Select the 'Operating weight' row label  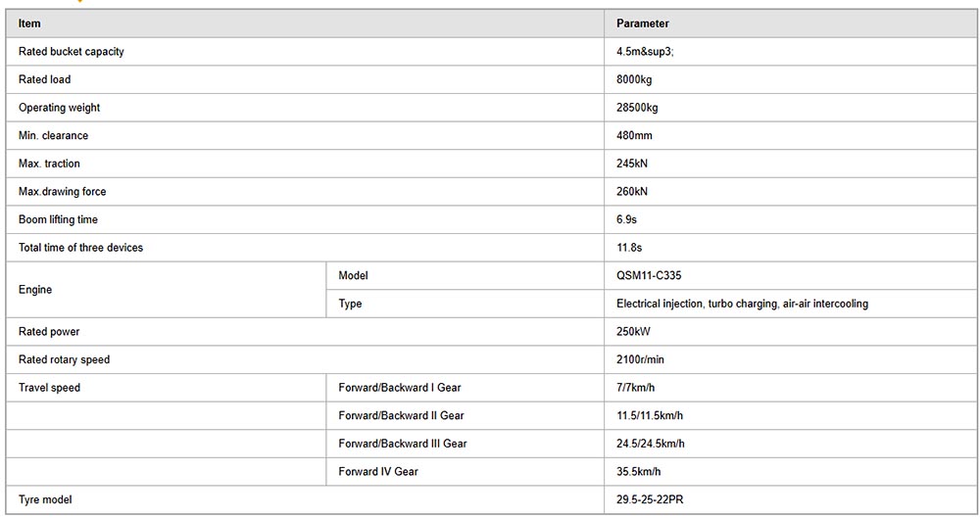click(x=60, y=108)
